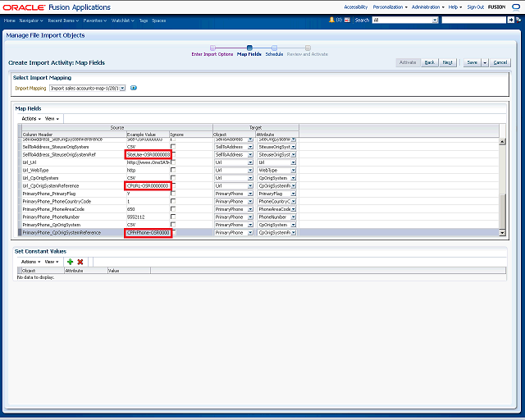Click the notifications bell icon in header
Viewport: 525px width, 420px height.
(331, 19)
